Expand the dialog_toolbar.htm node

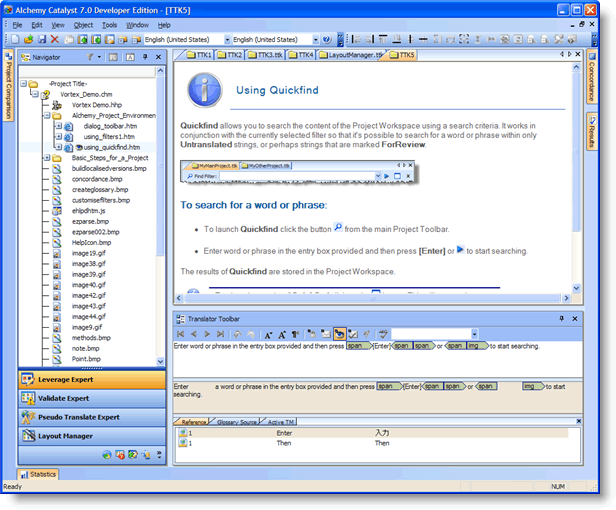point(58,126)
